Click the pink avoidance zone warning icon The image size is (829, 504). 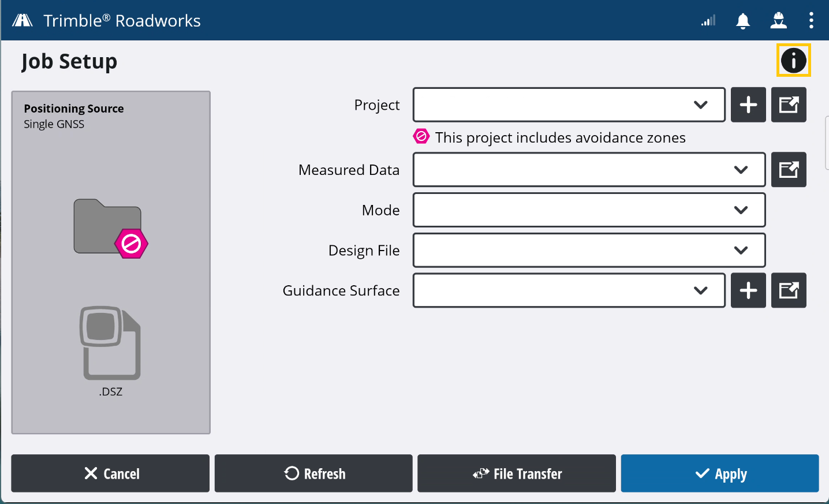pyautogui.click(x=421, y=137)
